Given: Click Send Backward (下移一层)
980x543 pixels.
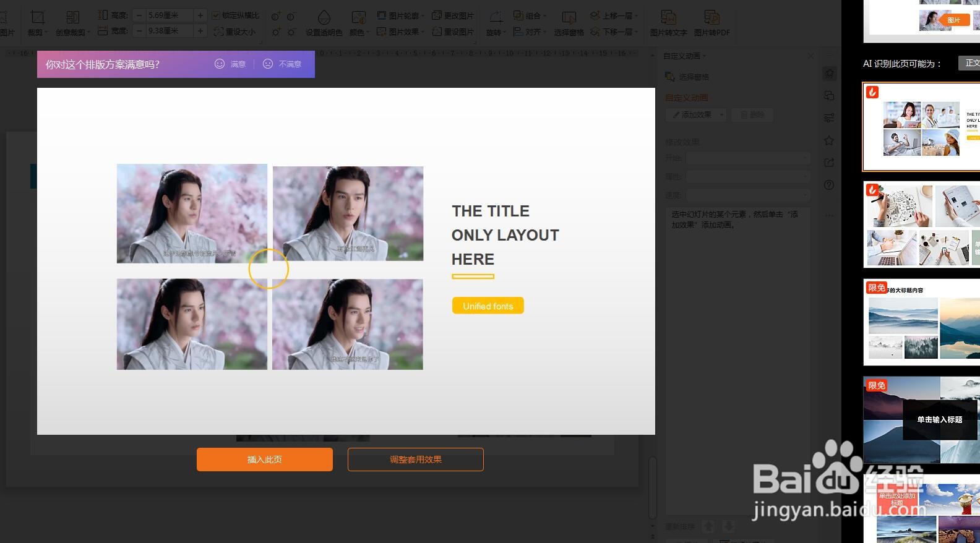Looking at the screenshot, I should pyautogui.click(x=614, y=32).
